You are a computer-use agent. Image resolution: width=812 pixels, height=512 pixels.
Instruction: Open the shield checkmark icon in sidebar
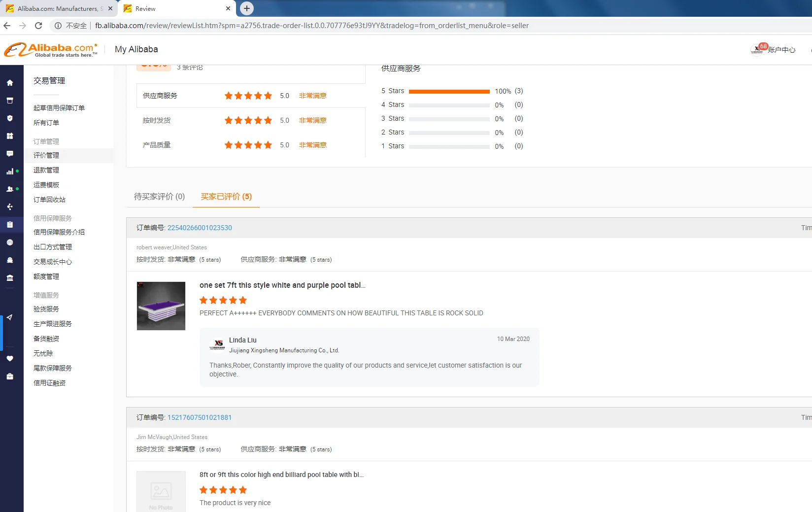pyautogui.click(x=10, y=118)
